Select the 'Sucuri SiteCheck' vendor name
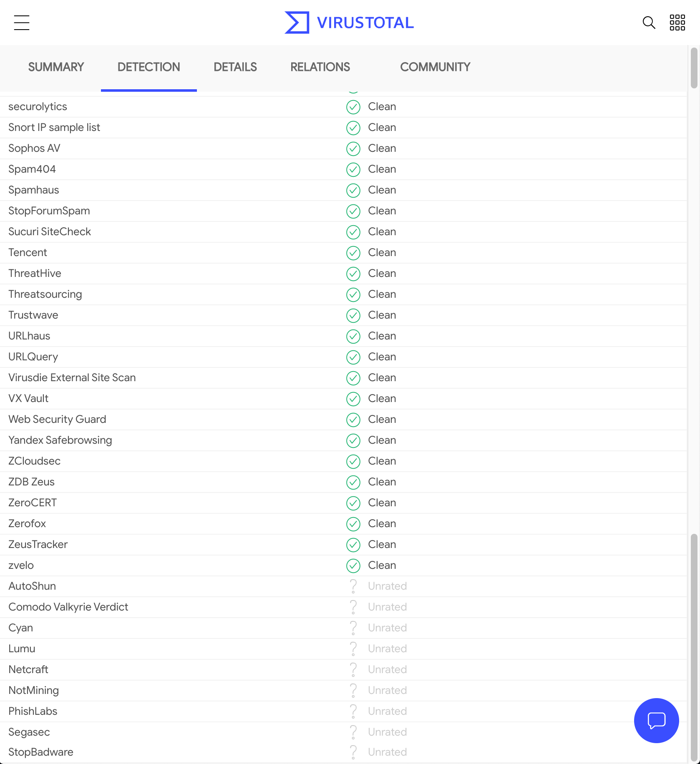 [50, 231]
